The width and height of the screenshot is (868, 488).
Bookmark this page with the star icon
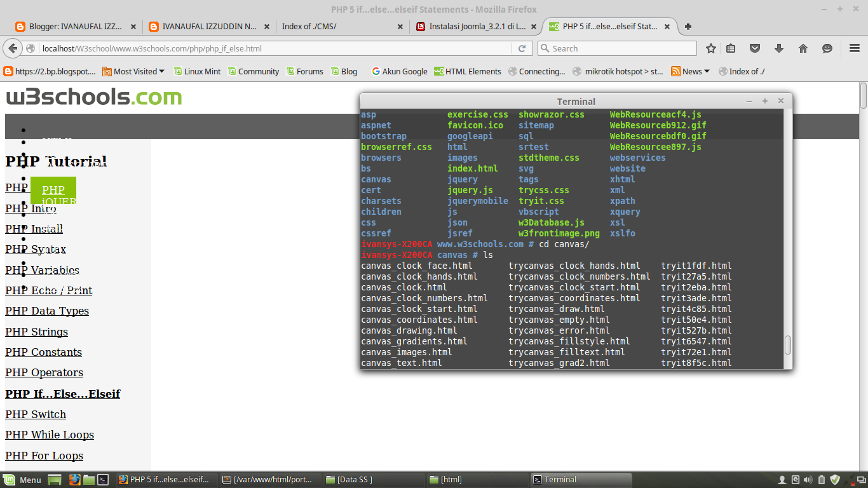pos(711,48)
